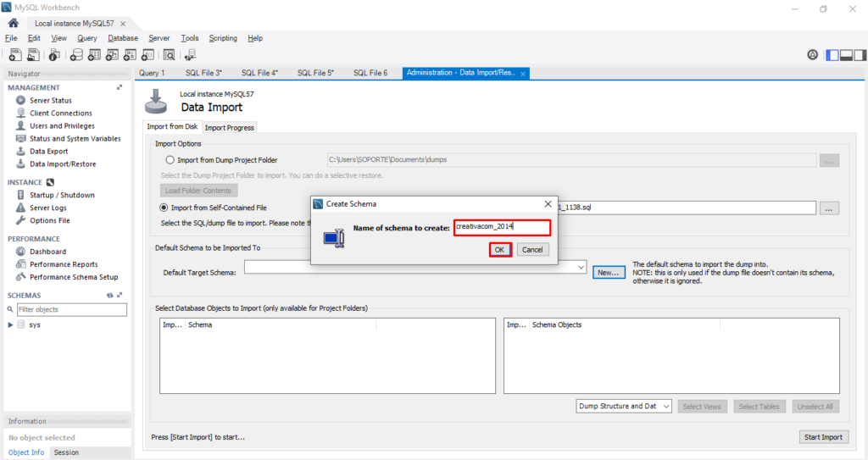Switch to SQL File 6 tab
Screen dimensions: 868x460
[370, 73]
